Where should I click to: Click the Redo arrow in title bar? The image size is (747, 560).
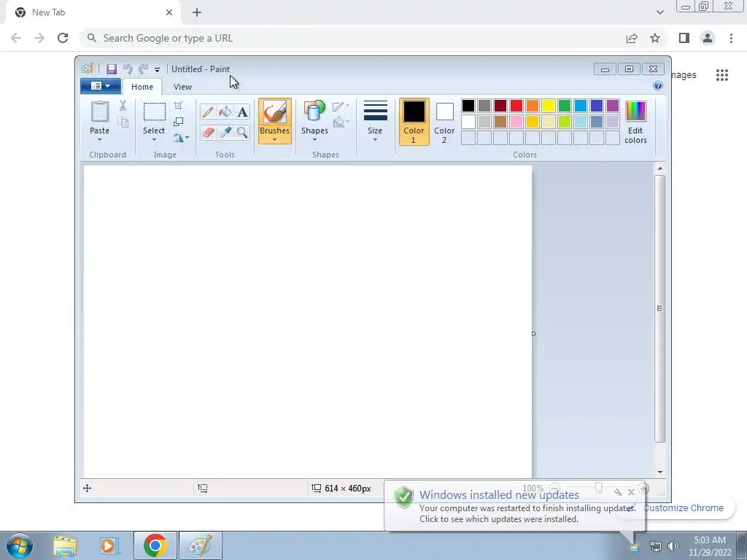pos(144,69)
